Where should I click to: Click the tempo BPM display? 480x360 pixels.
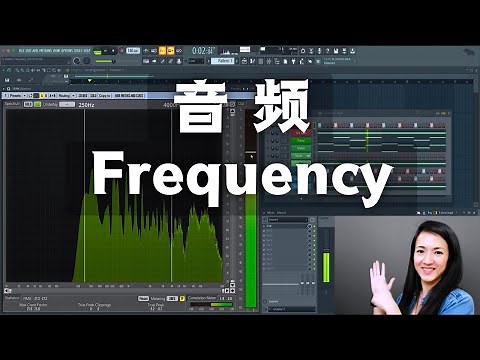click(133, 51)
